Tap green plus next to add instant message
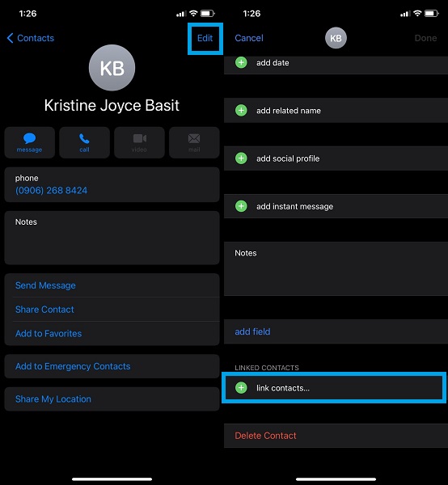 [x=241, y=206]
